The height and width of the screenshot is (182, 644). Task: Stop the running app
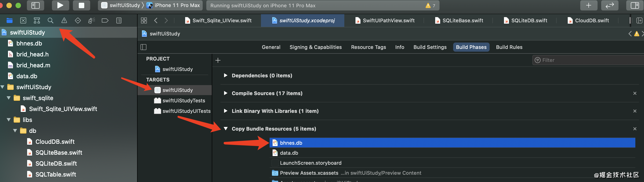coord(82,5)
